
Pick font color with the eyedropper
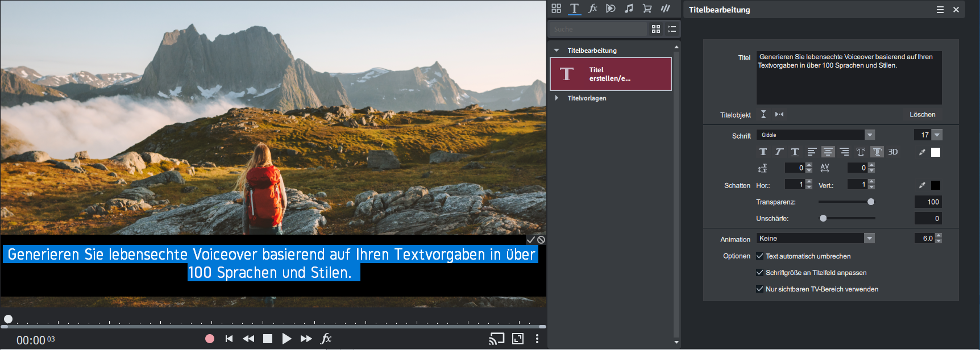pyautogui.click(x=922, y=152)
